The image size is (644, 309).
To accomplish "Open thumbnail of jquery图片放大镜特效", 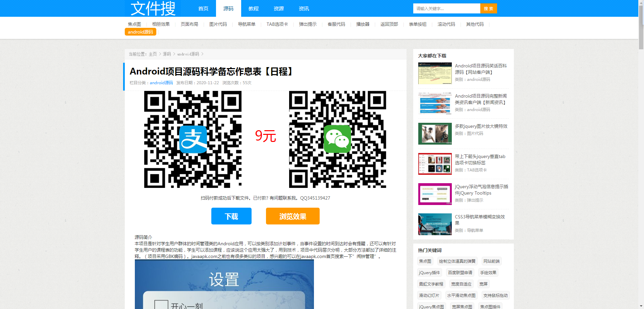I will tap(435, 134).
